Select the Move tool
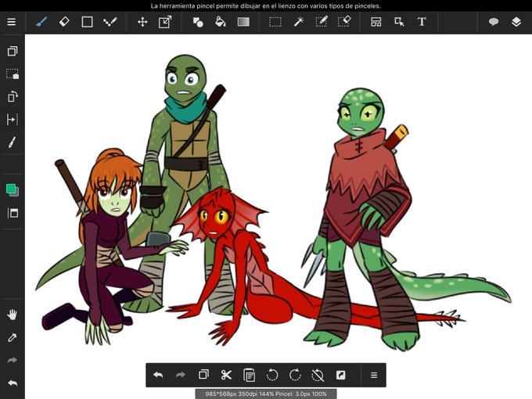This screenshot has height=399, width=532. pyautogui.click(x=142, y=22)
